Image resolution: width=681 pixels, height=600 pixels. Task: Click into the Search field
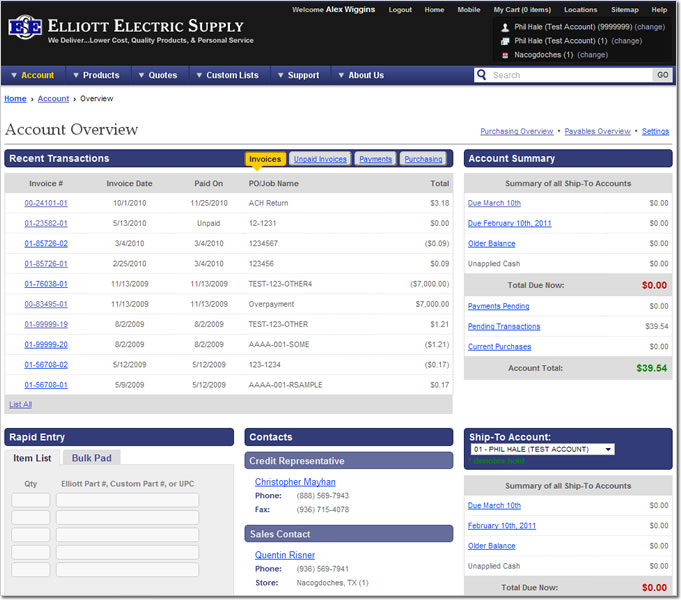click(571, 75)
